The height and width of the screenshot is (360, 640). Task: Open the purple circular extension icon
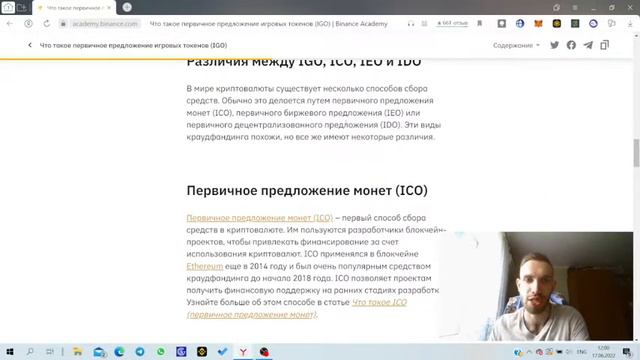[x=593, y=24]
